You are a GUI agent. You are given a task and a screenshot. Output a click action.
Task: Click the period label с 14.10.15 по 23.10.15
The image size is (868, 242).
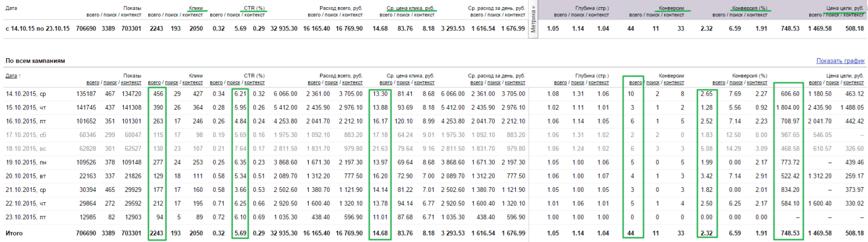tap(38, 28)
